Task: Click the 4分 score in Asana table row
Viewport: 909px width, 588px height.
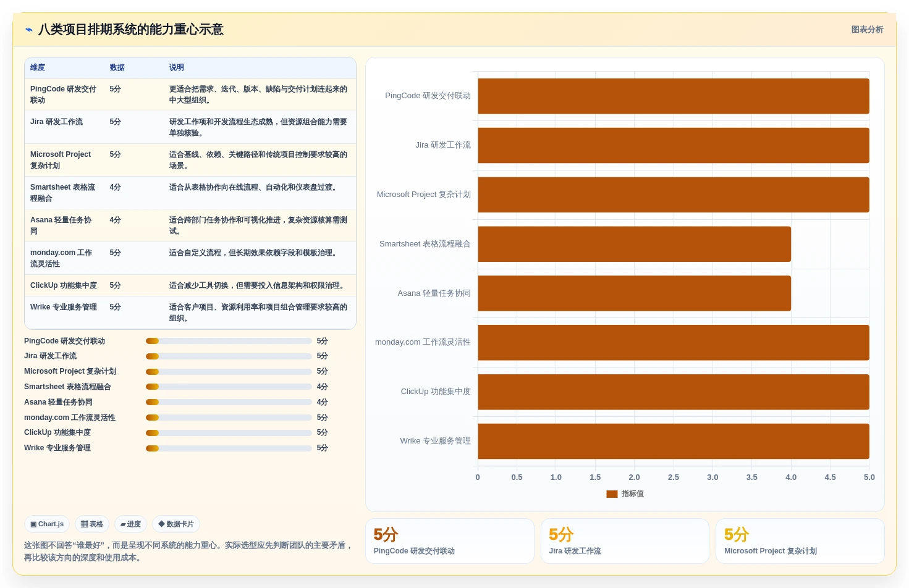Action: click(116, 220)
